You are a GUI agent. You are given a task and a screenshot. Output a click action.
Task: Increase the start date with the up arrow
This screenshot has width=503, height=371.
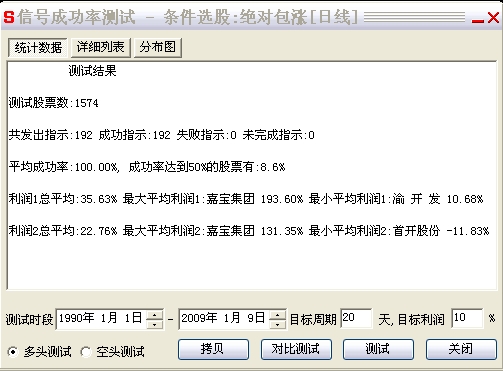(155, 315)
